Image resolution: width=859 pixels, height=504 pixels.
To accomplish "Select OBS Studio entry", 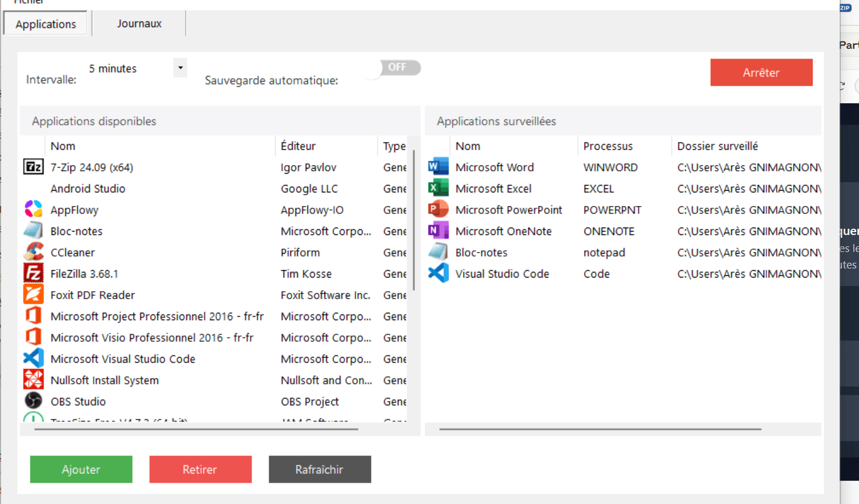I will coord(78,401).
